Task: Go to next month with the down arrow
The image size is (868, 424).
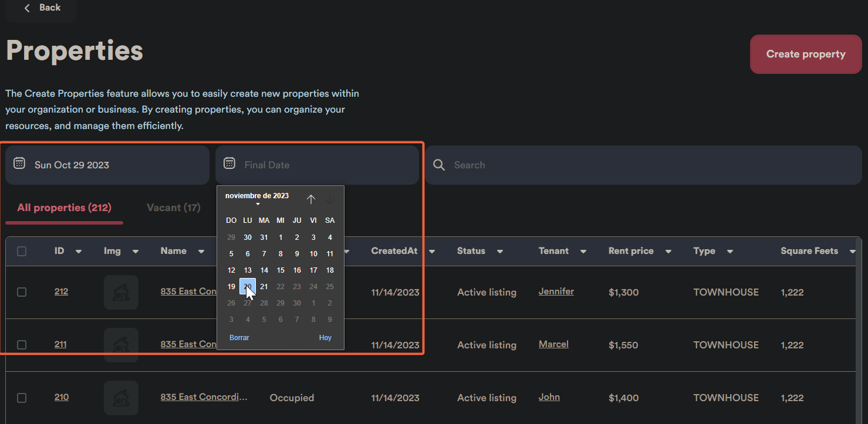Action: tap(329, 199)
